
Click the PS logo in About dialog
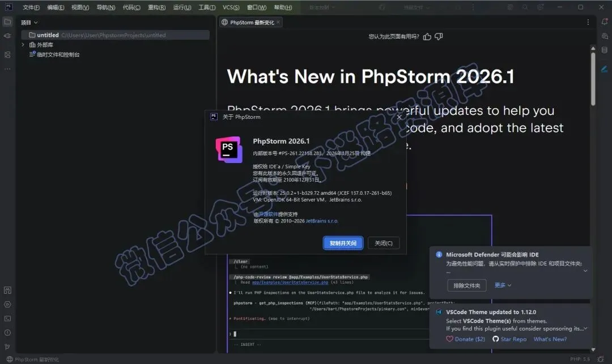pyautogui.click(x=229, y=149)
